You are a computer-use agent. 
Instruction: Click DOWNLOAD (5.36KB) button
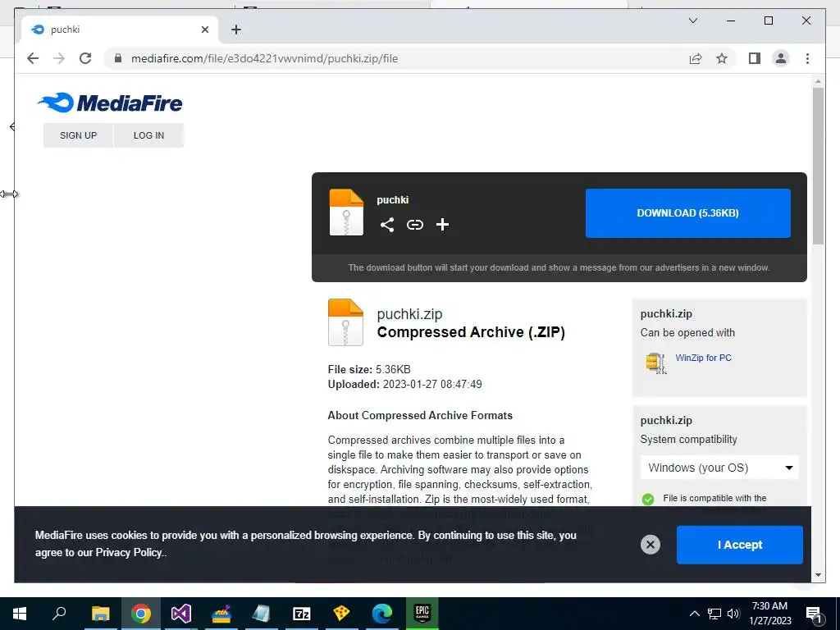point(688,213)
